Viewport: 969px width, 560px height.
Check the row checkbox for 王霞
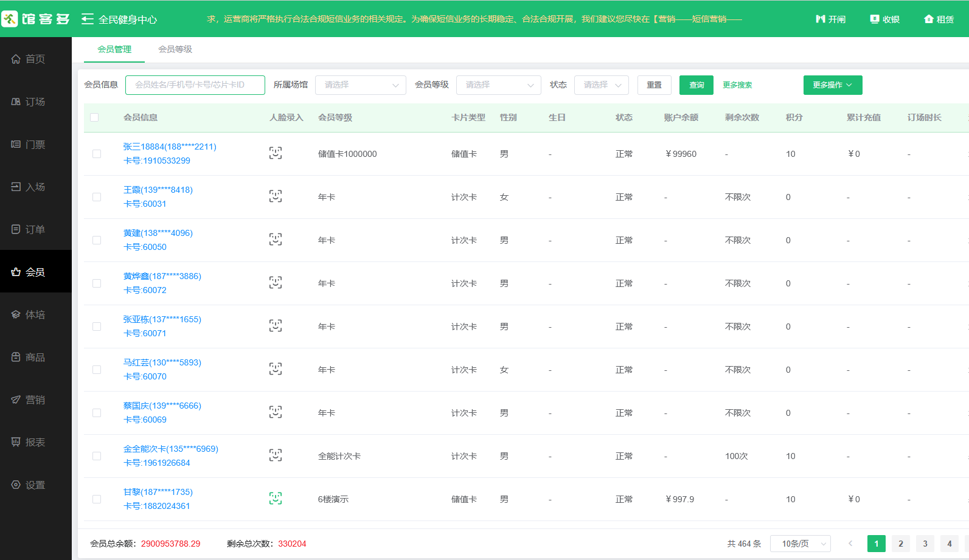pyautogui.click(x=97, y=197)
